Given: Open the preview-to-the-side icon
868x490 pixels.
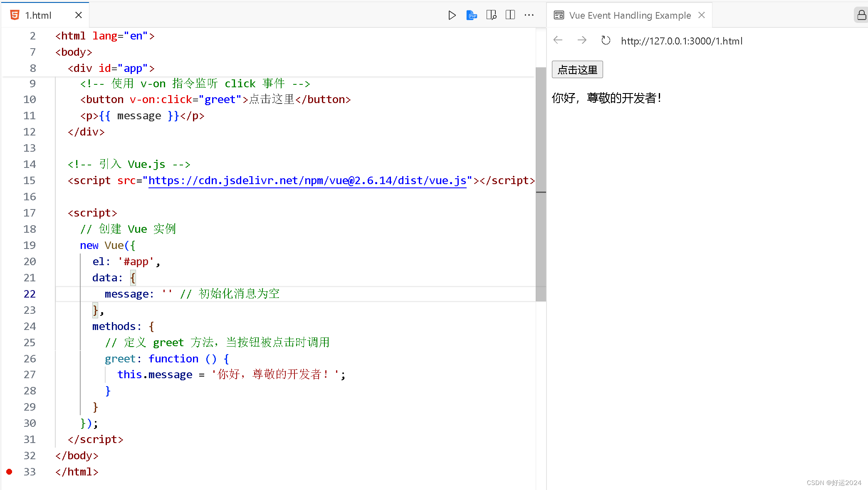Looking at the screenshot, I should pyautogui.click(x=491, y=15).
